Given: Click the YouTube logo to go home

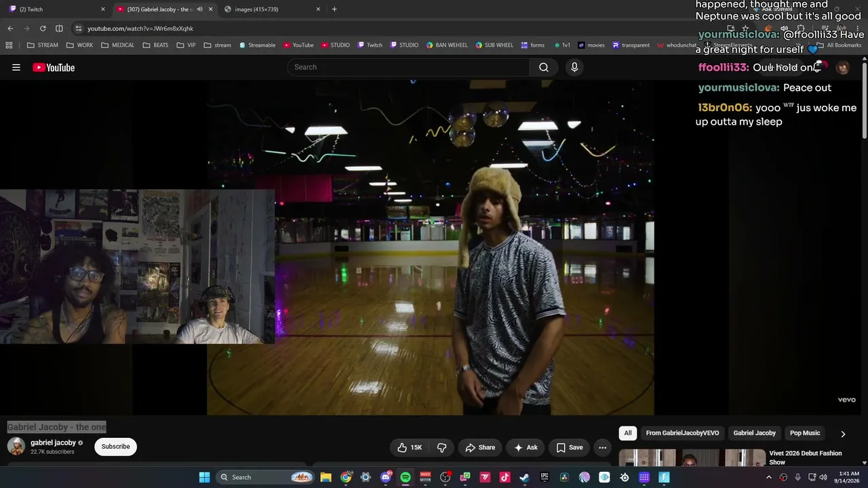Looking at the screenshot, I should coord(54,67).
